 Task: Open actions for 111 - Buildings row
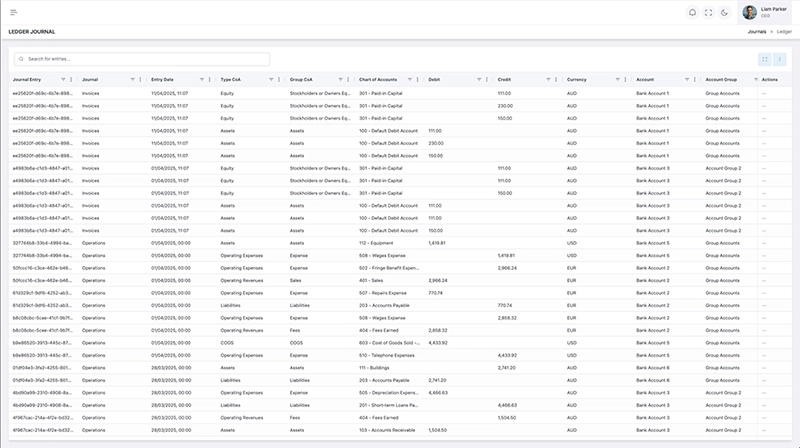click(x=764, y=368)
